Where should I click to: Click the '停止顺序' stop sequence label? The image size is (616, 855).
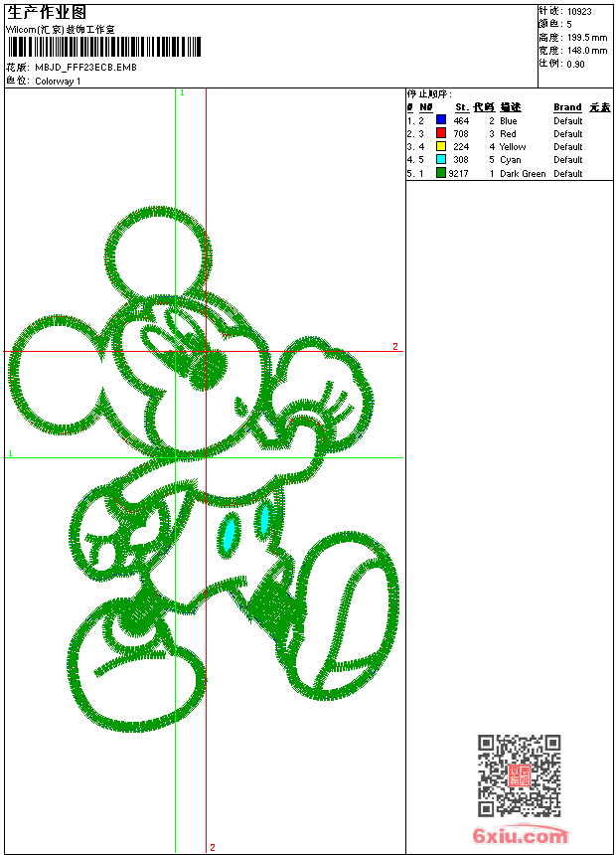[429, 94]
